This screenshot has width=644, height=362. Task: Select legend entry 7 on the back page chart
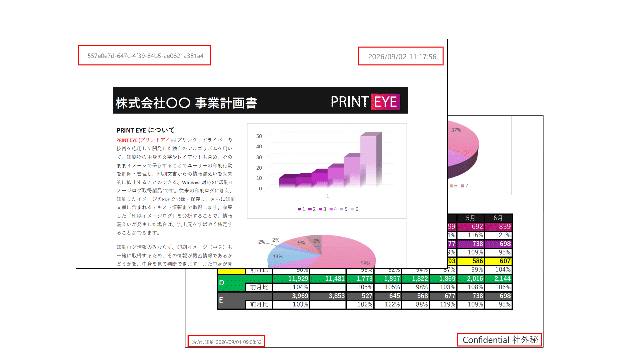(x=465, y=186)
